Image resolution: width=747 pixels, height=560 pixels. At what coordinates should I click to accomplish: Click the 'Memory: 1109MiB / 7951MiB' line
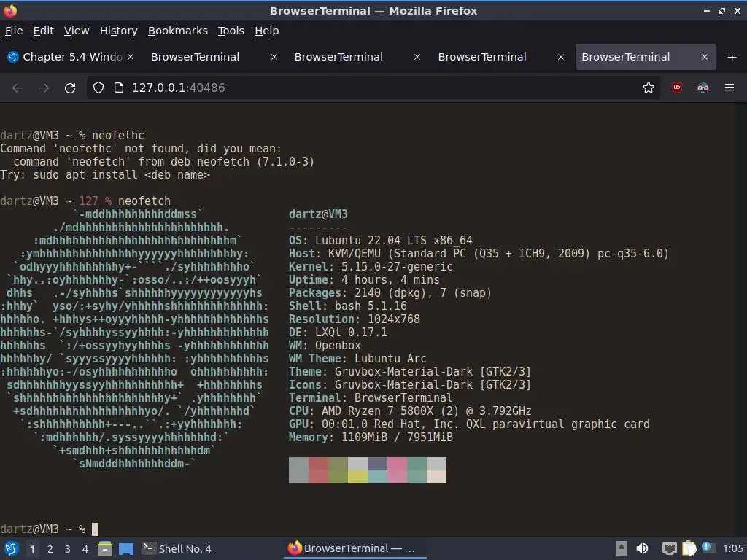pyautogui.click(x=371, y=437)
